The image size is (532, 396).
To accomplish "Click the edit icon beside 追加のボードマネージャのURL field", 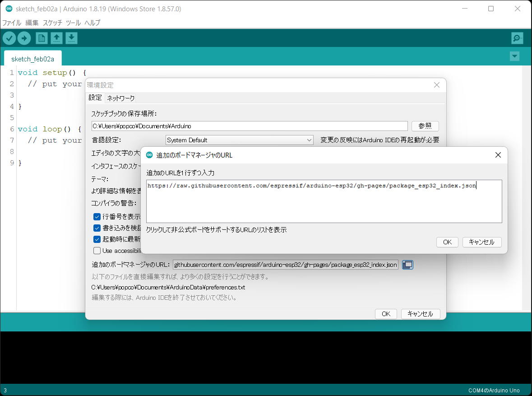I will pyautogui.click(x=407, y=265).
